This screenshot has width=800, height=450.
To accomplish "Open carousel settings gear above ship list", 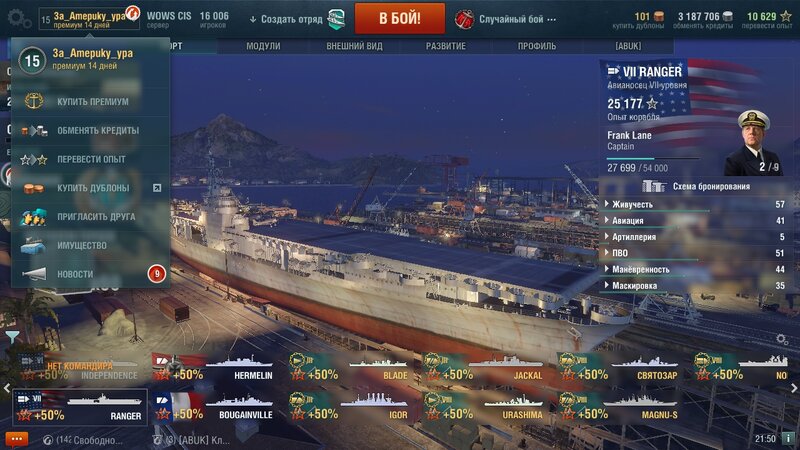I will coord(782,339).
